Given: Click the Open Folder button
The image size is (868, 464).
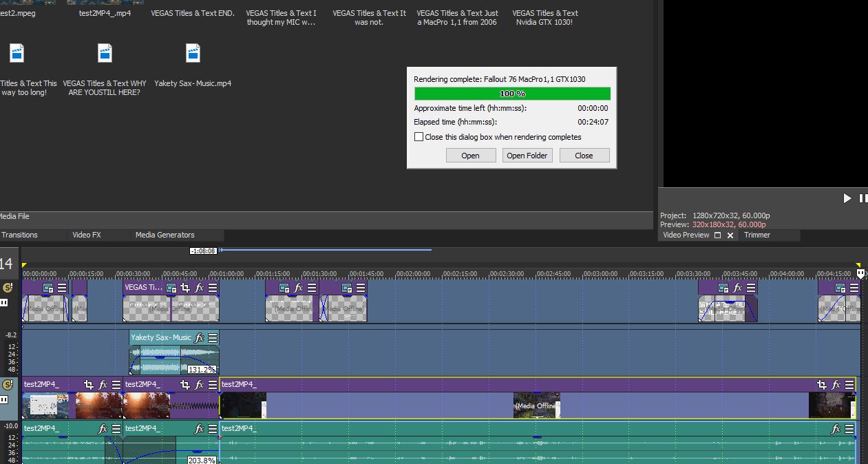Looking at the screenshot, I should [x=527, y=156].
